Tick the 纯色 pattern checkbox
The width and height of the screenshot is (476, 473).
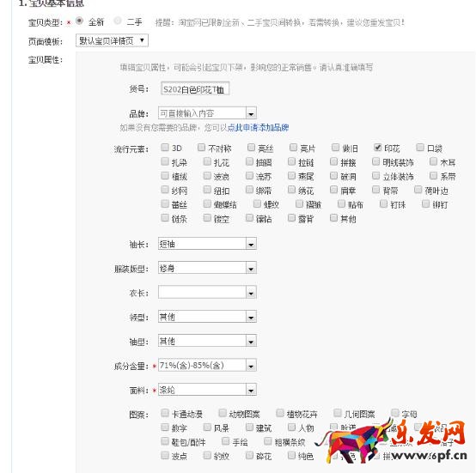(291, 455)
